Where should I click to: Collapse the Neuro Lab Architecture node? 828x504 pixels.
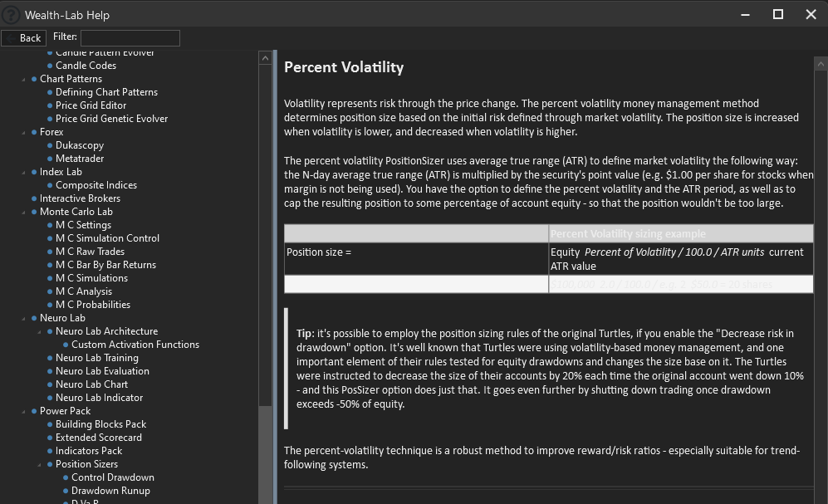(x=40, y=332)
